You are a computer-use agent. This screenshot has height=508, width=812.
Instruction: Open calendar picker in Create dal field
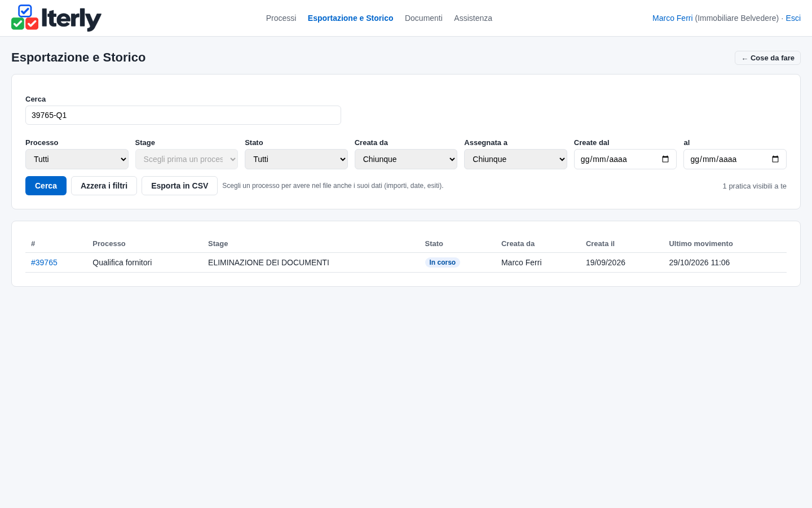665,159
